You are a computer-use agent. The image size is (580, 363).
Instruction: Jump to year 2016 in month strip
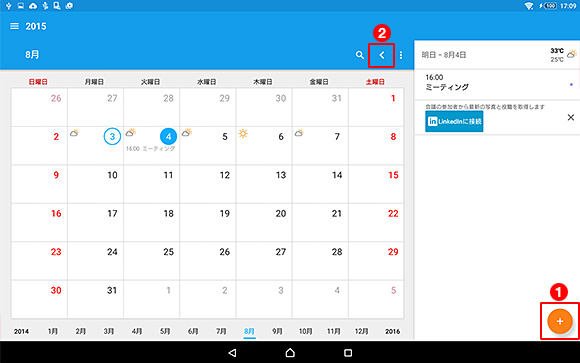pyautogui.click(x=392, y=332)
